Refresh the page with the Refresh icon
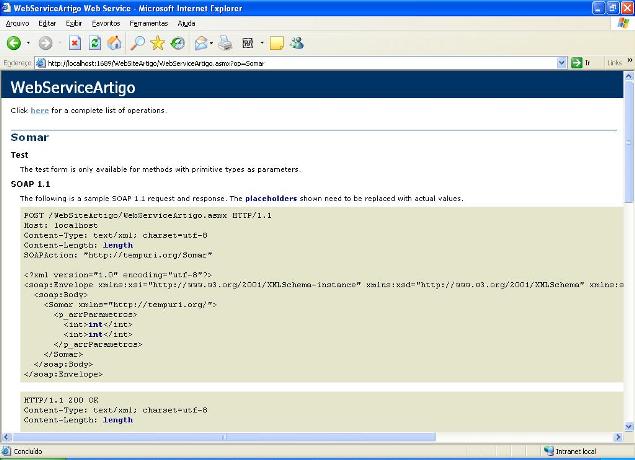Image resolution: width=635 pixels, height=460 pixels. pyautogui.click(x=95, y=43)
